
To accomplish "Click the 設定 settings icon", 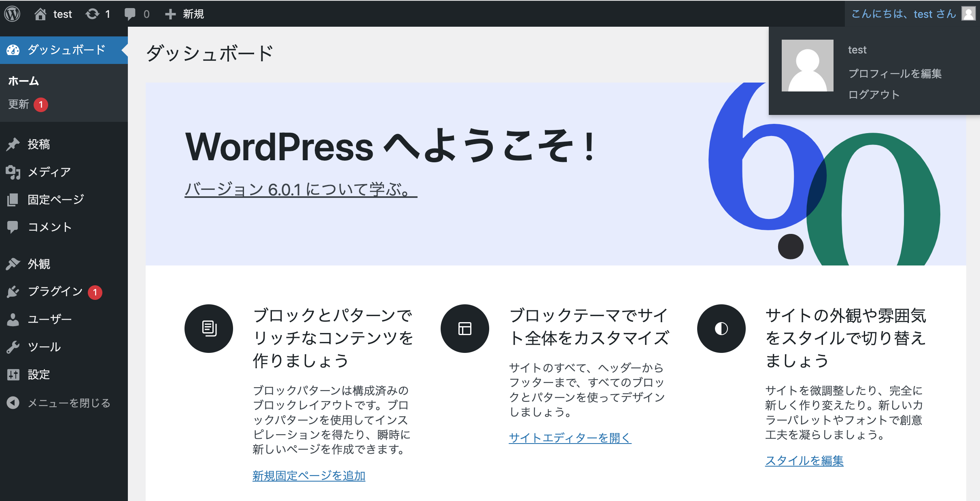I will point(13,374).
